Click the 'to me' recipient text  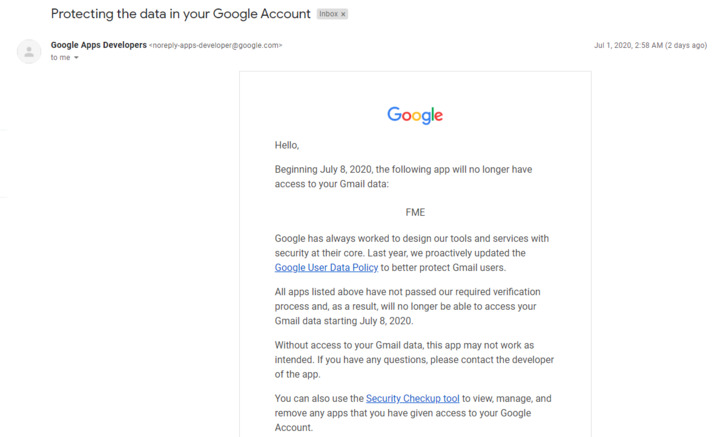(x=60, y=58)
